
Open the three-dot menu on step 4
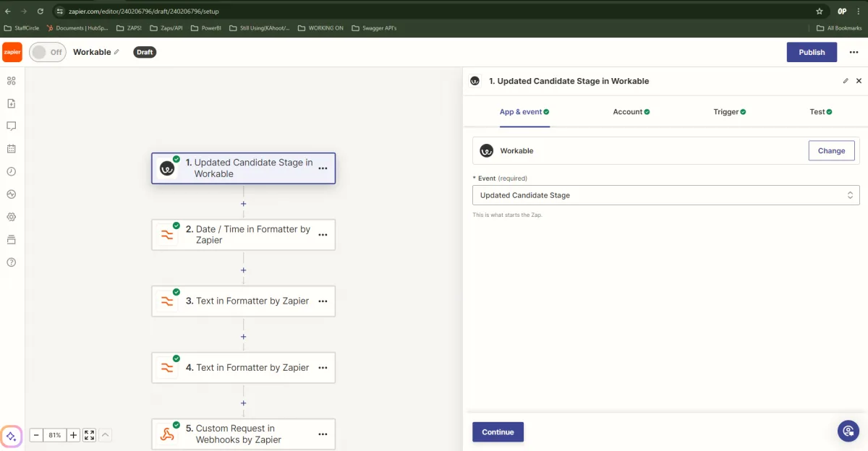(323, 368)
